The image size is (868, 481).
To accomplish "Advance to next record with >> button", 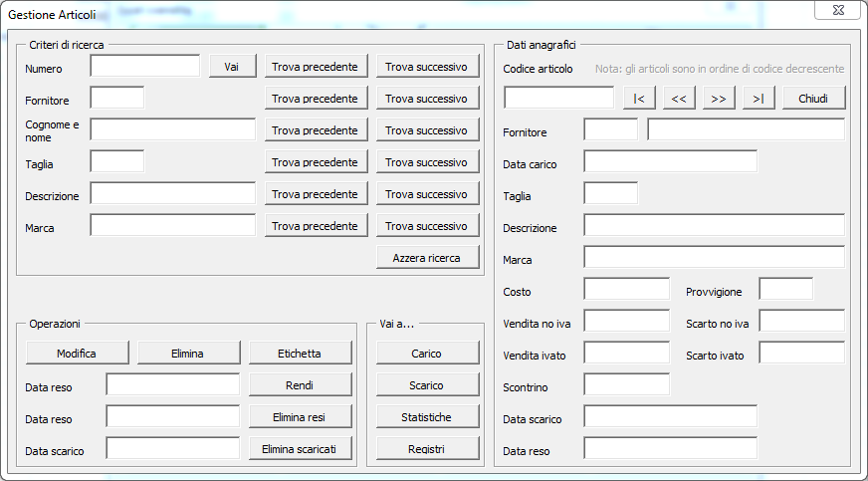I will (718, 98).
